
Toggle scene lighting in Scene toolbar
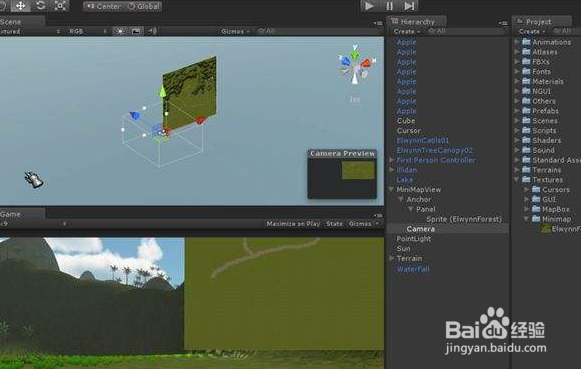120,31
